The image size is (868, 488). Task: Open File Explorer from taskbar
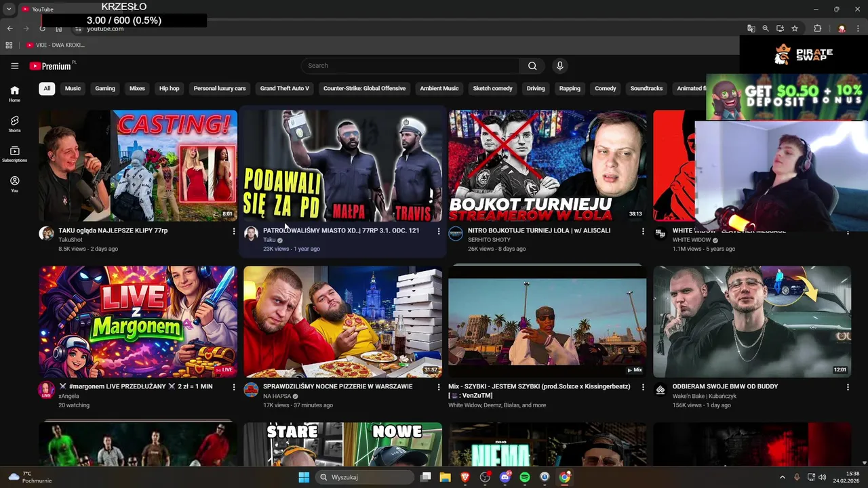(446, 477)
